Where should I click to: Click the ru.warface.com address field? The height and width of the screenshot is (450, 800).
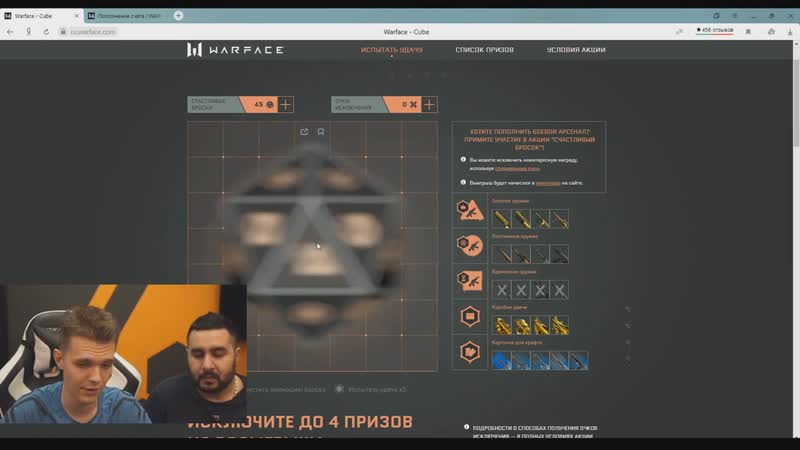click(x=92, y=32)
